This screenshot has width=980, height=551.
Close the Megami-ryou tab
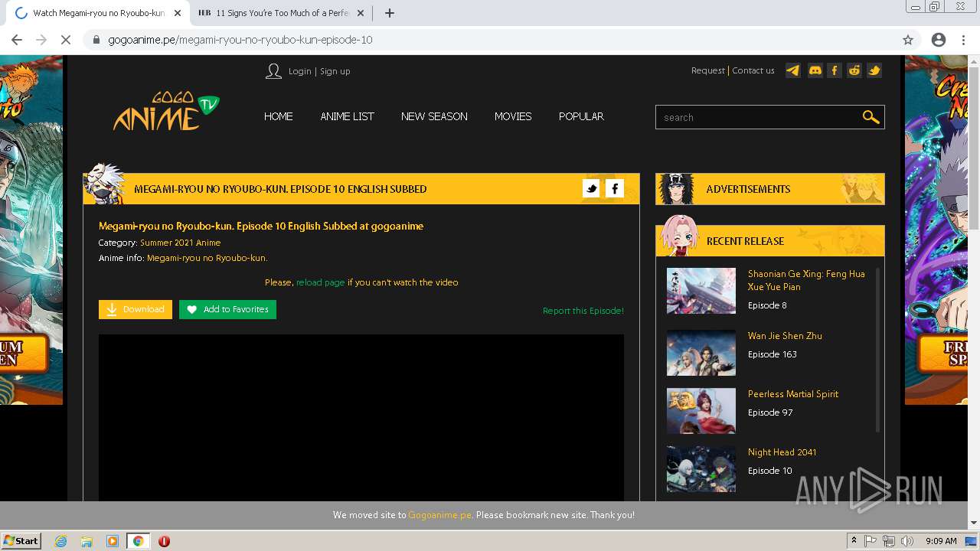178,13
